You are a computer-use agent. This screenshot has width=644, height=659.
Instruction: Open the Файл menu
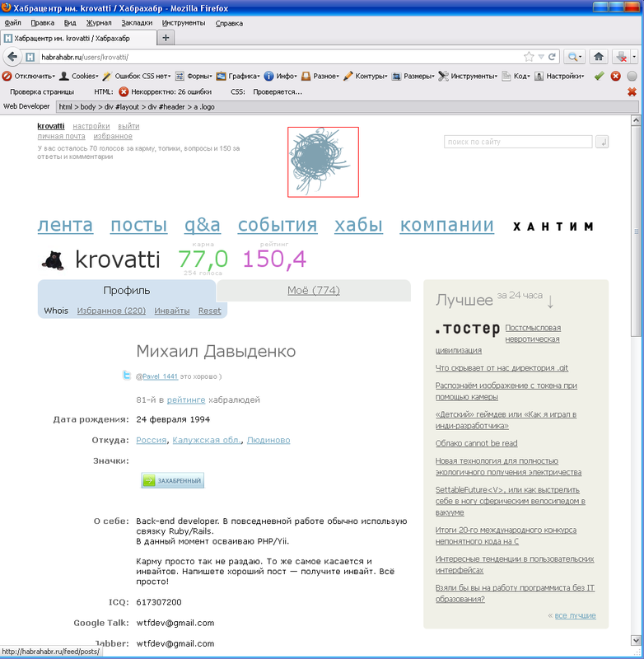(12, 23)
